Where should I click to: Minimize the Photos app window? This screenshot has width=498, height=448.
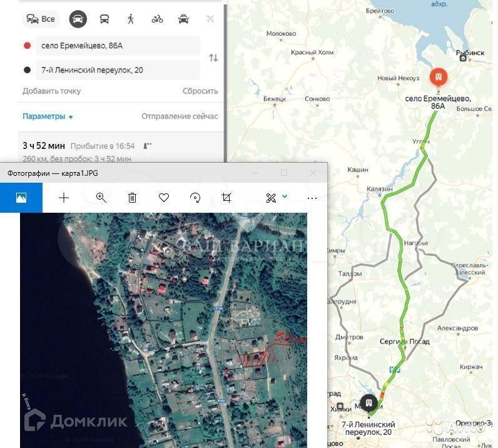point(255,173)
